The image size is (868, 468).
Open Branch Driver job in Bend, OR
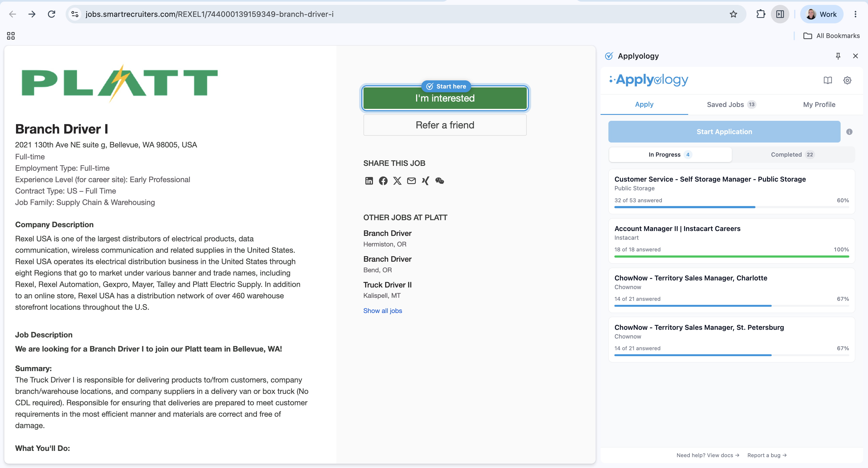[387, 259]
